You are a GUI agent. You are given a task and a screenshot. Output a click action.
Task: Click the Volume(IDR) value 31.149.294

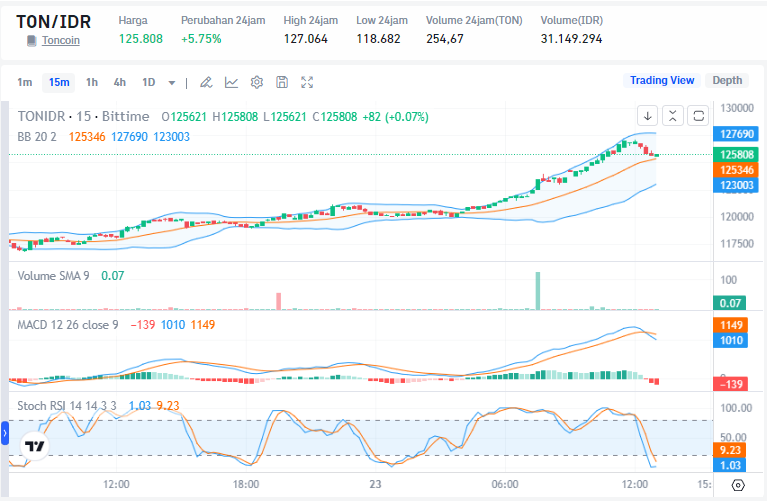571,39
